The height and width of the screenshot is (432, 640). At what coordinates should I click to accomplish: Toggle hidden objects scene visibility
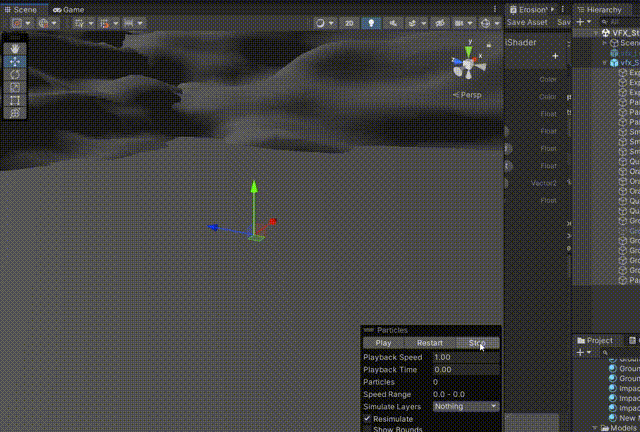pos(440,23)
